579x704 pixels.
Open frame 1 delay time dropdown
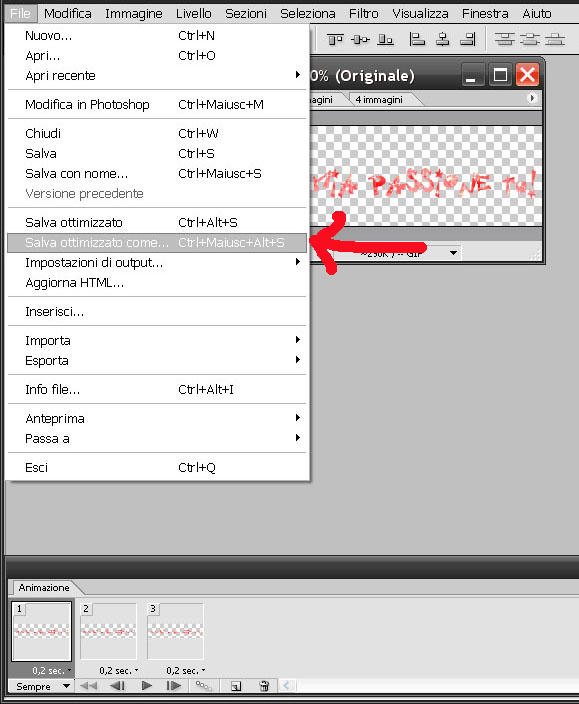point(51,671)
